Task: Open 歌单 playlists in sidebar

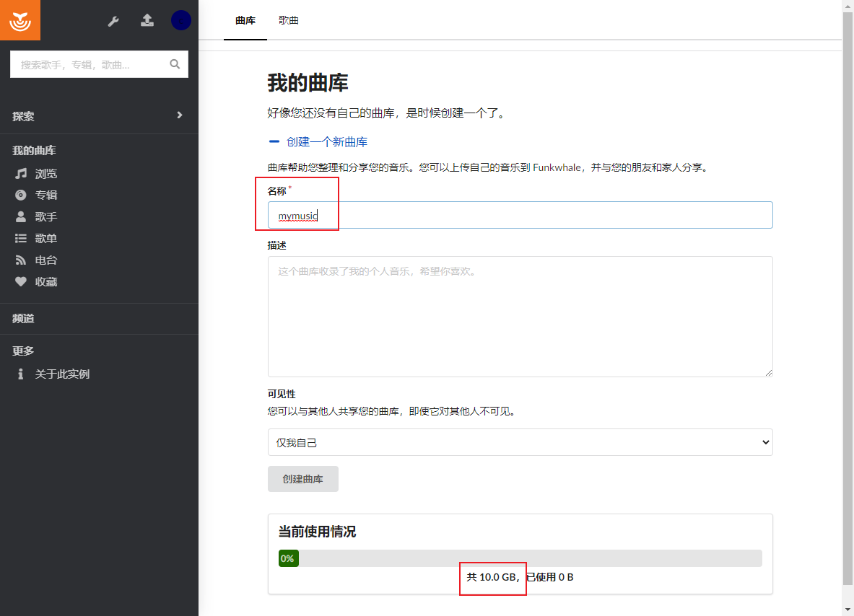Action: pos(36,238)
